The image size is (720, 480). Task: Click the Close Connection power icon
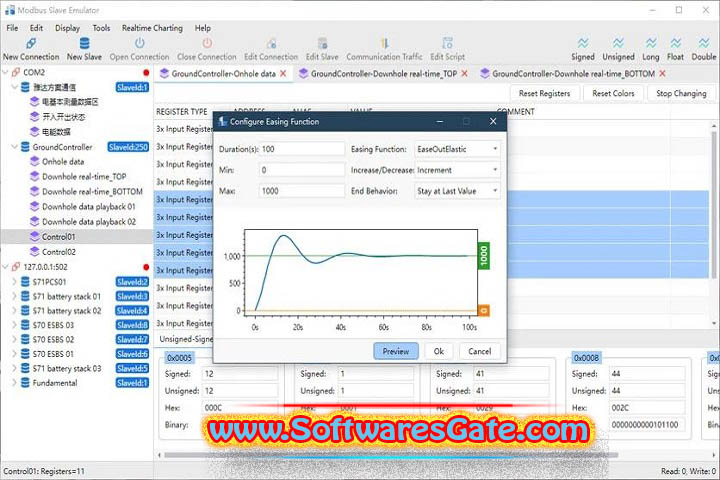[207, 43]
